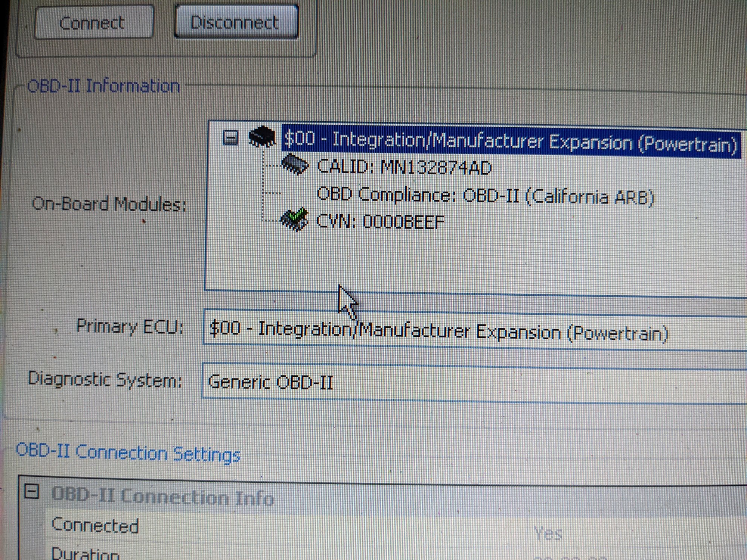Click the On-Board Modules label
Image resolution: width=747 pixels, height=560 pixels.
[x=109, y=204]
